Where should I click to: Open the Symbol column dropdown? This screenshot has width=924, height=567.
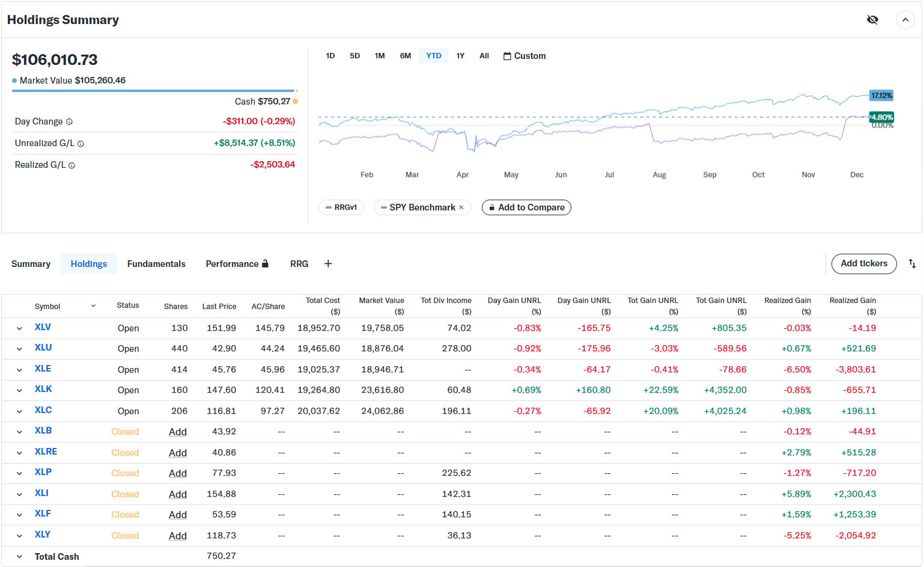(93, 306)
